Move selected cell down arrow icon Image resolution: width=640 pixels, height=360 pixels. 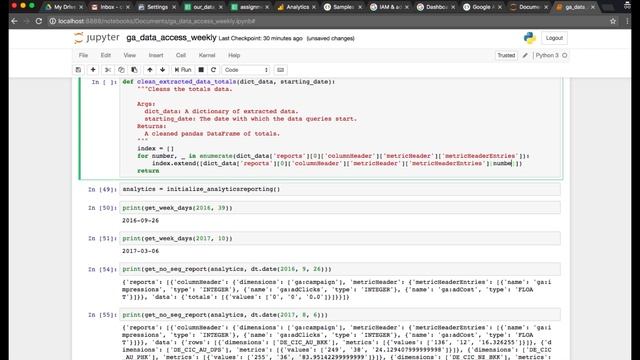pos(162,70)
